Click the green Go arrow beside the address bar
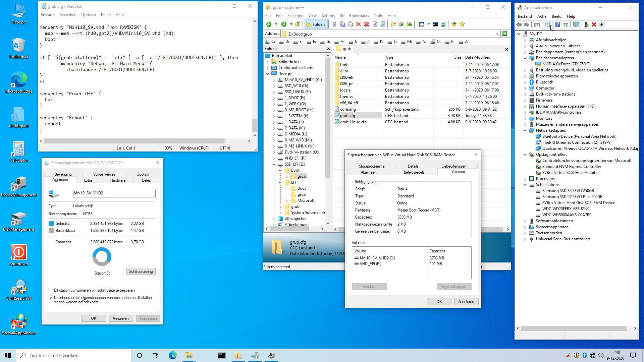This screenshot has height=362, width=644. click(x=505, y=34)
